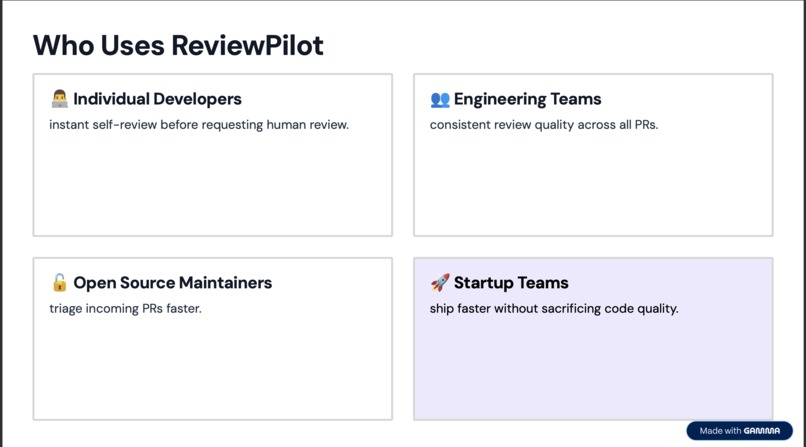Screen dimensions: 806x447
Task: Click the 'Startup Teams' heading
Action: [511, 283]
